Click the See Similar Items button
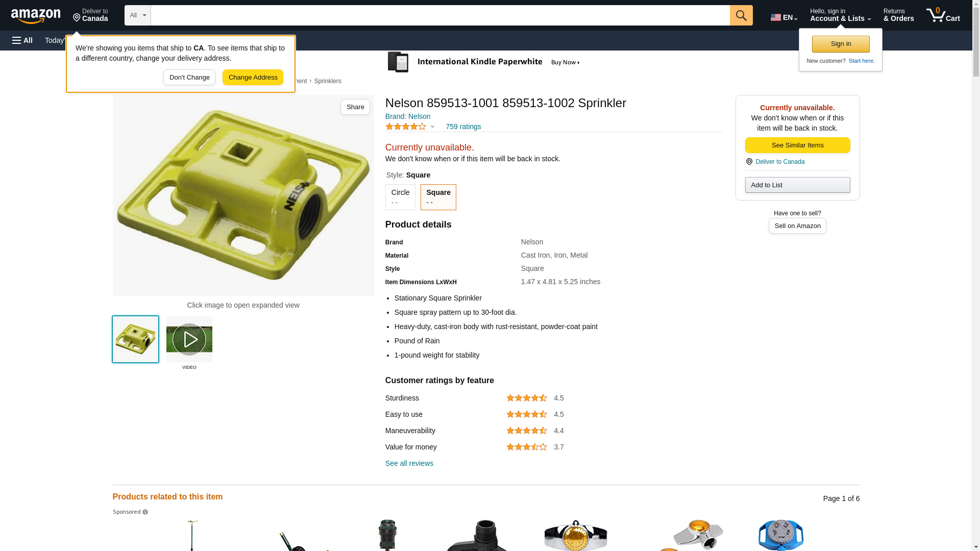The width and height of the screenshot is (980, 551). (x=797, y=145)
